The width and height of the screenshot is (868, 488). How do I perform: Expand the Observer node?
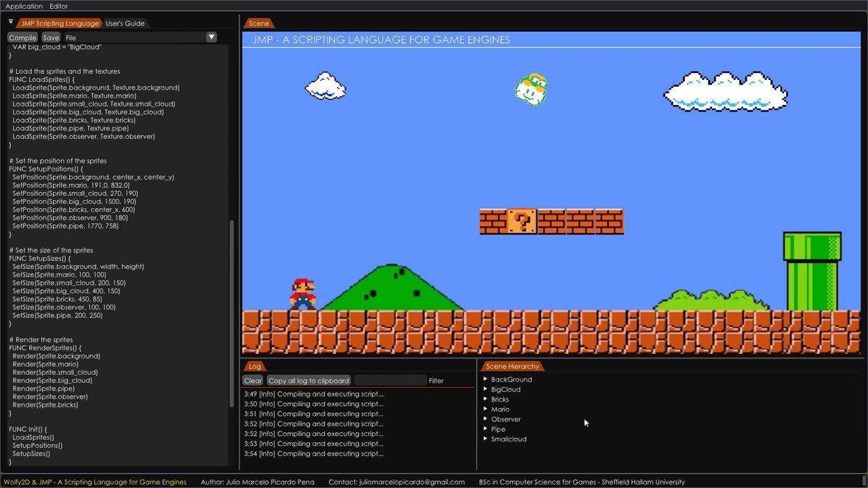(x=486, y=419)
